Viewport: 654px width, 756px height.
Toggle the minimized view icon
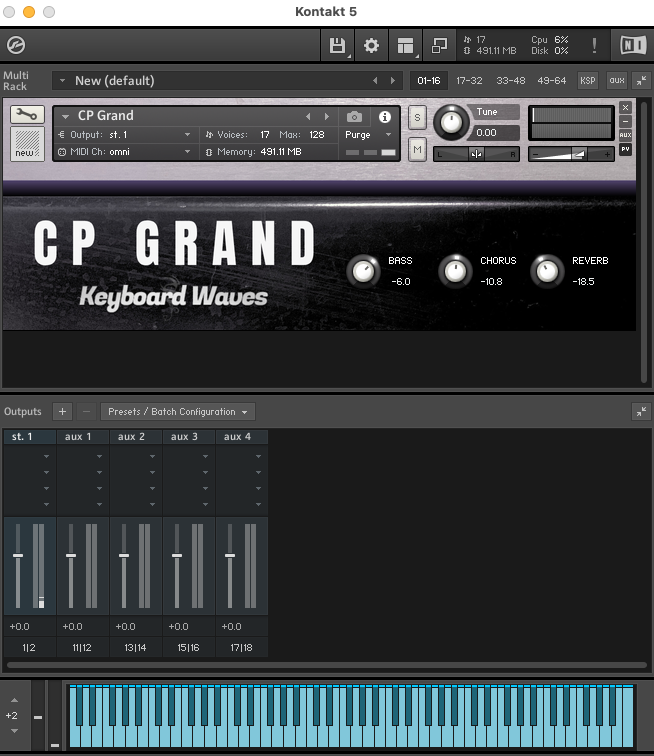click(x=439, y=45)
